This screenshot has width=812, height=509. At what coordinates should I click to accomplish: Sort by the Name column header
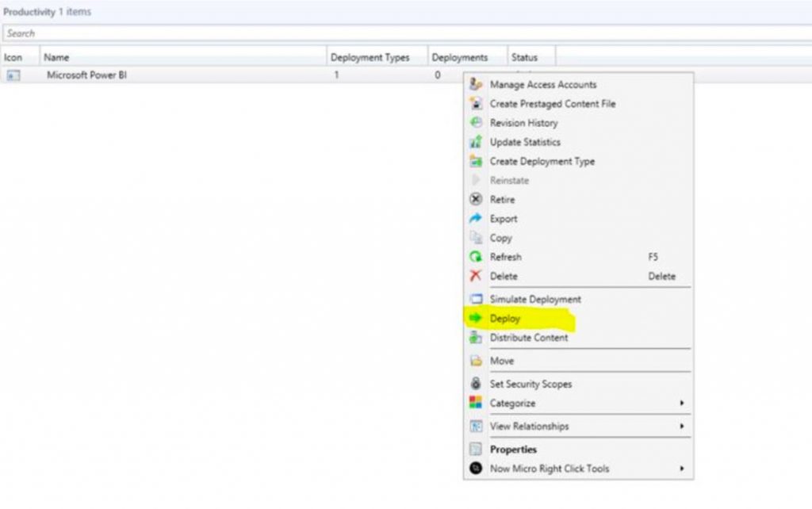click(x=183, y=57)
